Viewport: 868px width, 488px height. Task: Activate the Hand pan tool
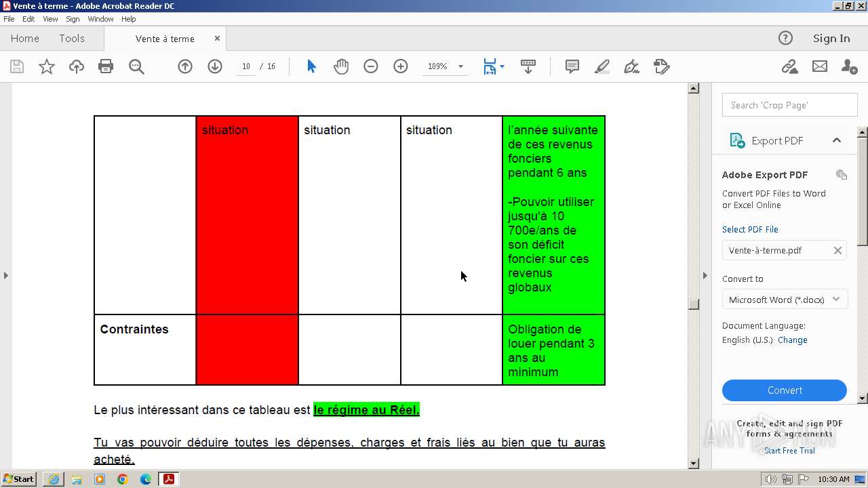(x=341, y=66)
